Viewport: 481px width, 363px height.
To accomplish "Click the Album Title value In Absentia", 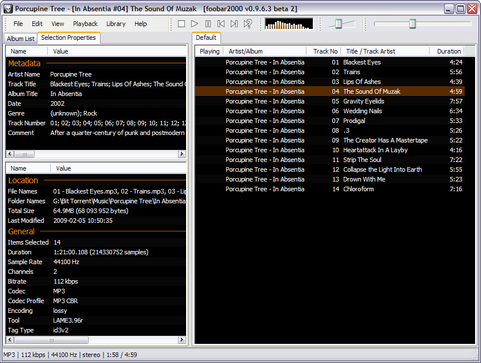I will (x=66, y=94).
